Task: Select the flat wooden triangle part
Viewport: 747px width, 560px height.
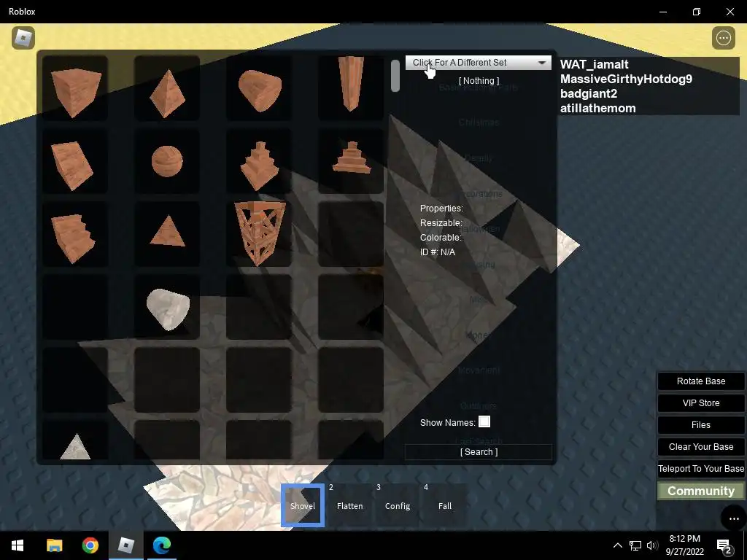Action: click(167, 234)
